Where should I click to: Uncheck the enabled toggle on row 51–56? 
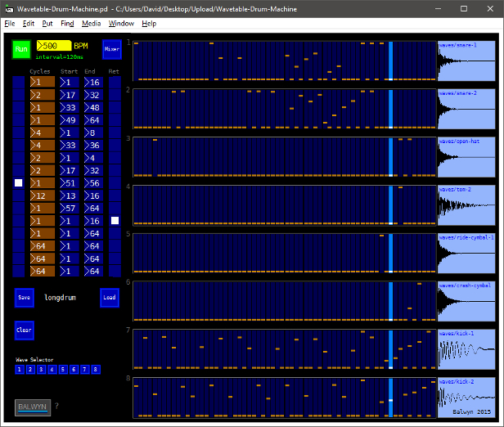pyautogui.click(x=19, y=183)
